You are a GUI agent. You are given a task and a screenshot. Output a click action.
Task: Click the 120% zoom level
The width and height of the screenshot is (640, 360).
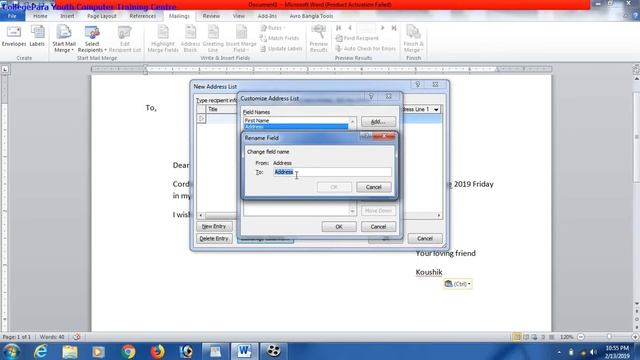click(566, 337)
